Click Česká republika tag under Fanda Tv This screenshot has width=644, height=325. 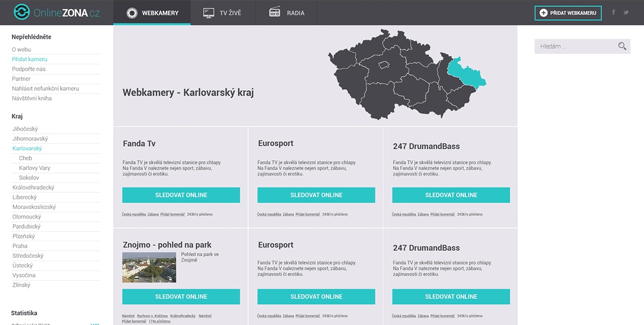coord(134,214)
